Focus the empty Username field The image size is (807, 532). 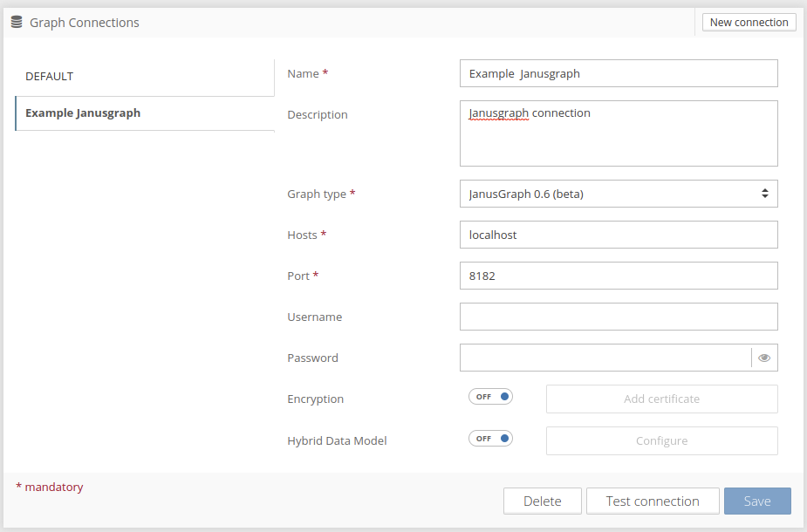pyautogui.click(x=618, y=317)
